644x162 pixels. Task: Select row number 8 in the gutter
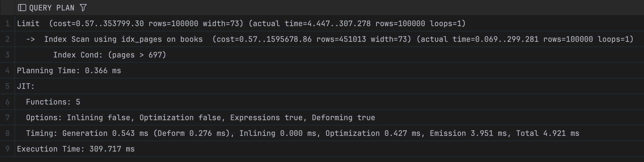click(7, 133)
